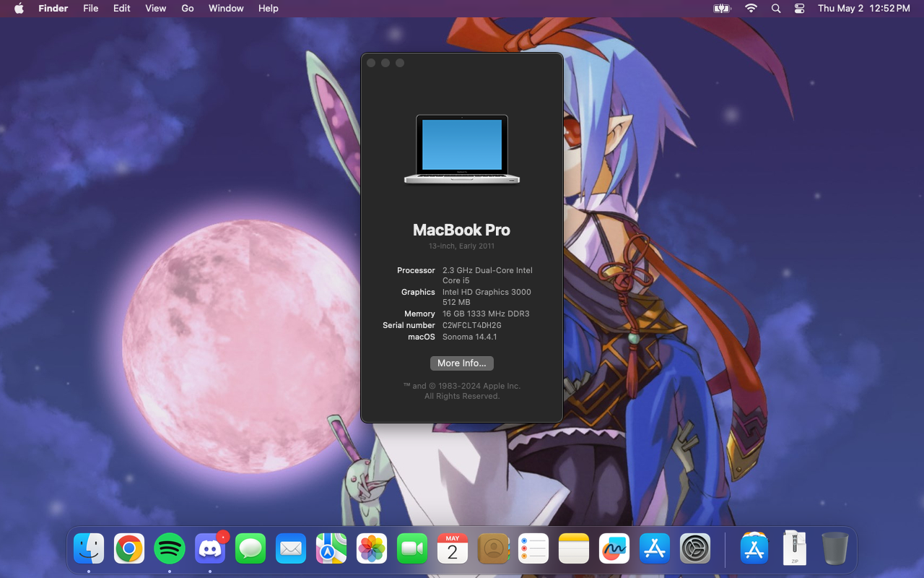Click the More Info... button
Viewport: 924px width, 578px height.
(x=462, y=363)
